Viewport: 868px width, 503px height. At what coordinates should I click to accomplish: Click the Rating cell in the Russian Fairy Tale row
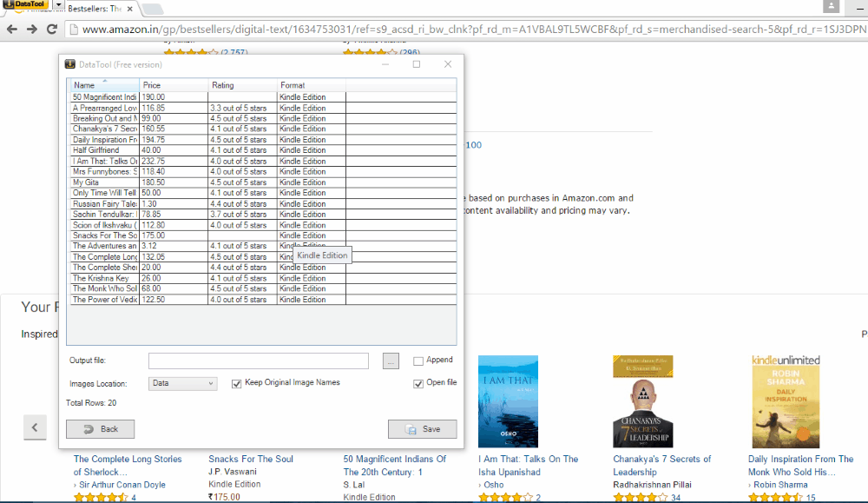click(242, 204)
